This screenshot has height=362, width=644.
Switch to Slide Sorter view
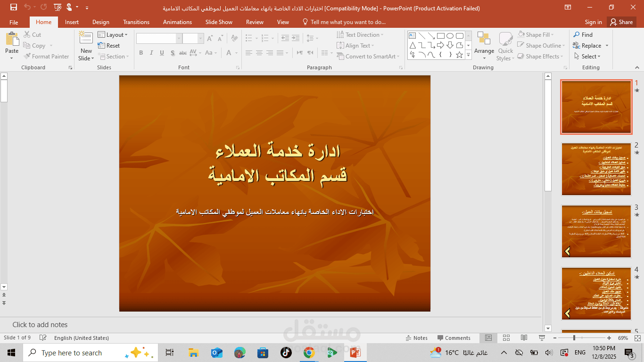click(506, 338)
